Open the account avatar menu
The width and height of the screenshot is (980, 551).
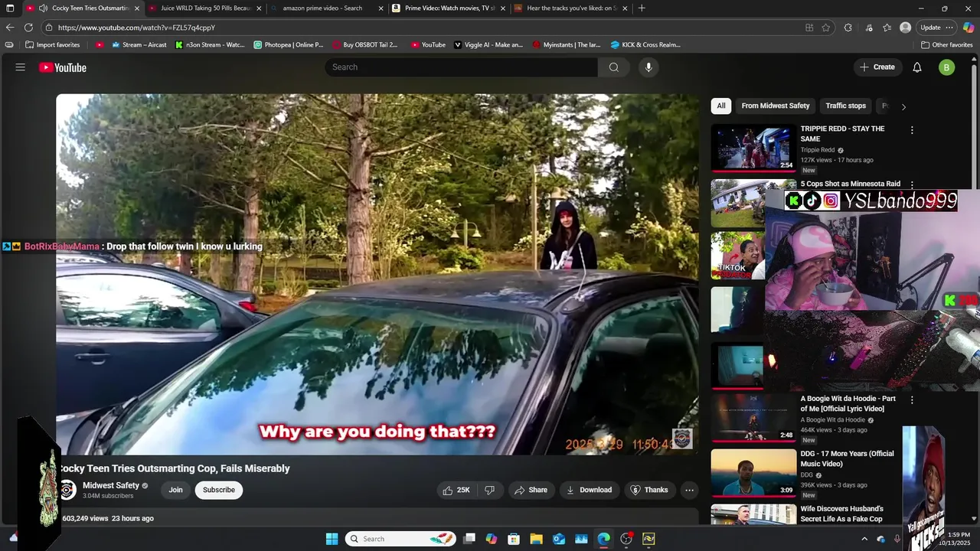(x=946, y=67)
